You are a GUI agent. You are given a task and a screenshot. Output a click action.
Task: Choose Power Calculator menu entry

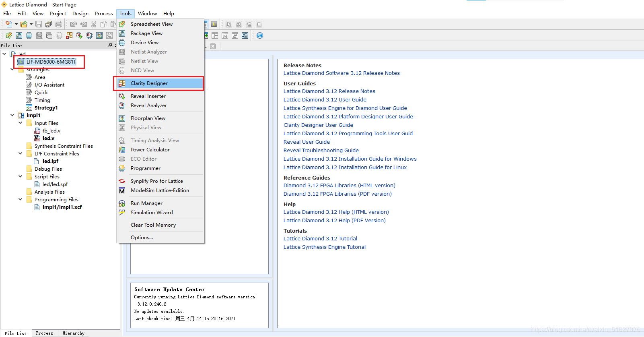(x=160, y=149)
